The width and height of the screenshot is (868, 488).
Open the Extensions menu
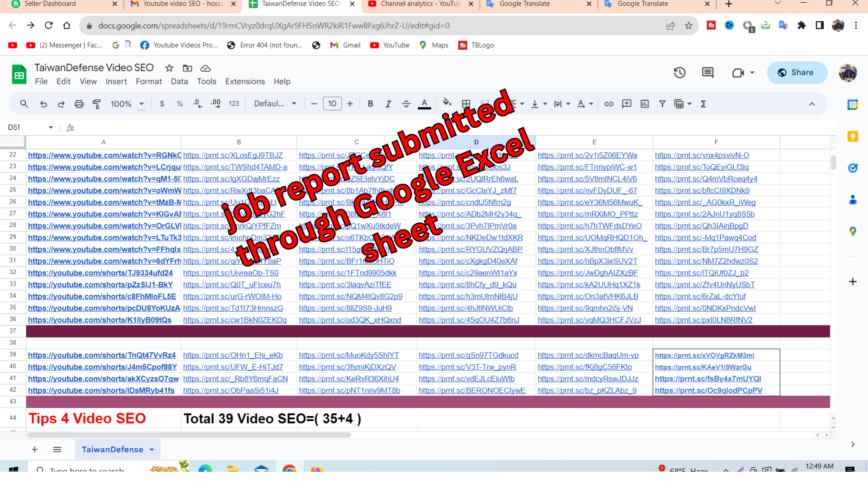click(245, 81)
